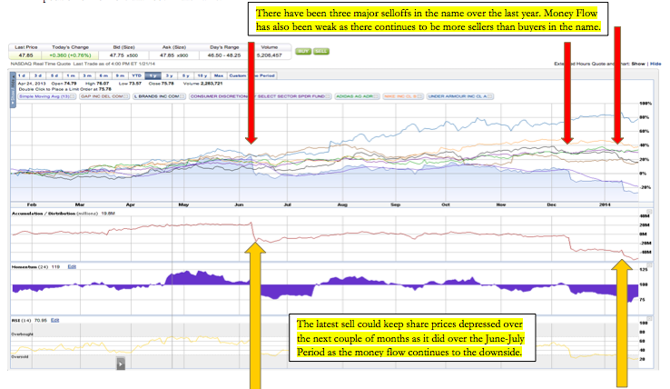The height and width of the screenshot is (389, 670).
Task: Edit the RSI (14) indicator settings
Action: coord(55,320)
